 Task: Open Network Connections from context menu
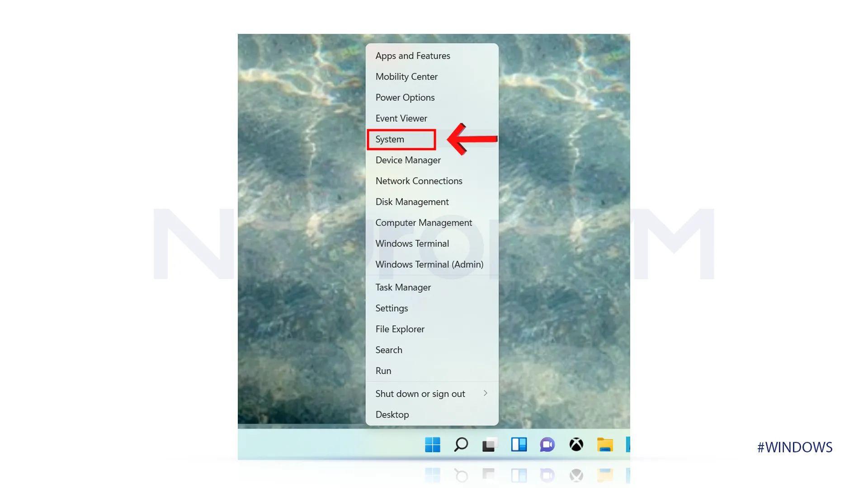pyautogui.click(x=419, y=181)
